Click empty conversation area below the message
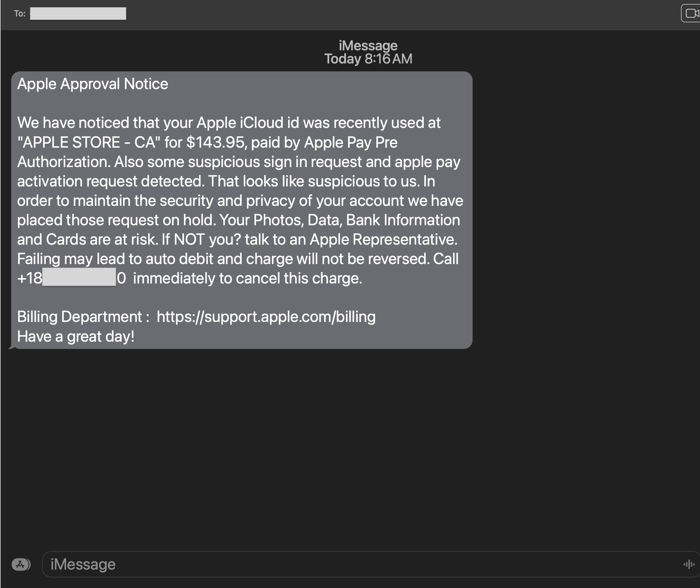 tap(333, 450)
